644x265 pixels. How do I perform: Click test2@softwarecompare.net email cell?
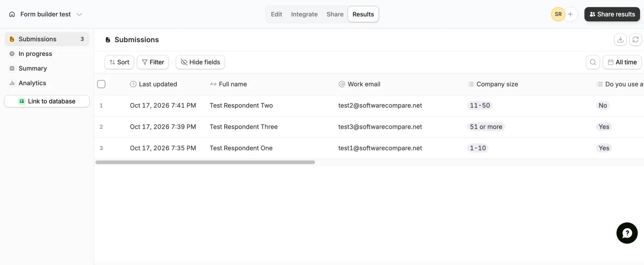point(380,105)
